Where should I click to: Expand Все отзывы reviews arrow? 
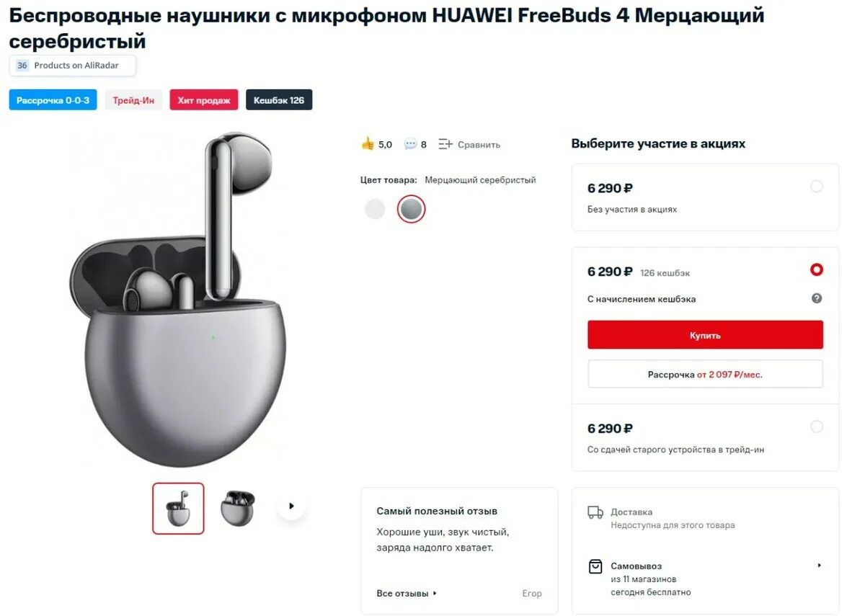(435, 594)
